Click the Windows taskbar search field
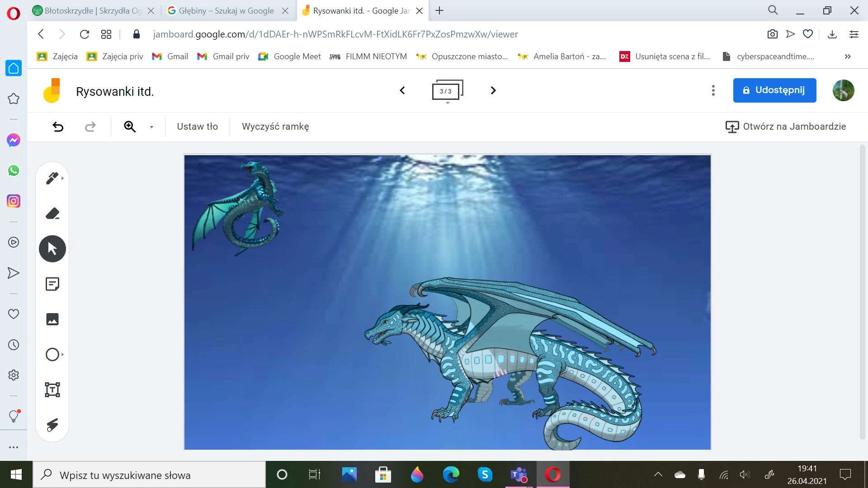Viewport: 868px width, 488px height. tap(149, 475)
